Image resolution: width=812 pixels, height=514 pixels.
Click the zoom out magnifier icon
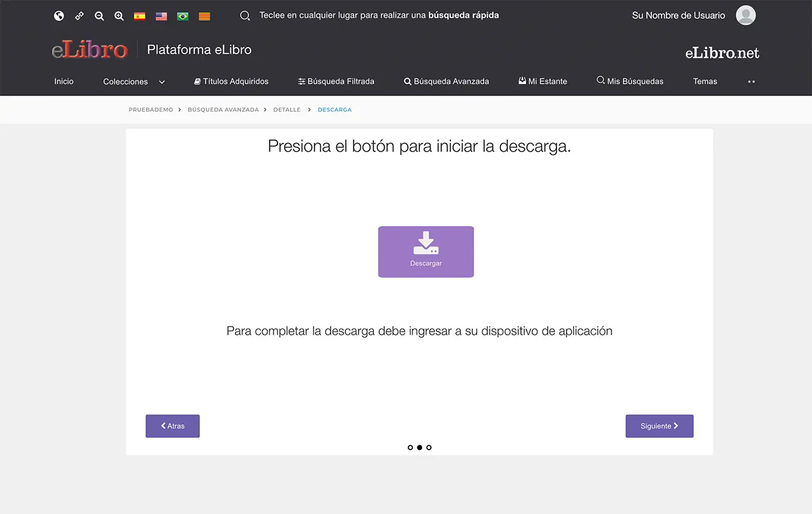99,16
